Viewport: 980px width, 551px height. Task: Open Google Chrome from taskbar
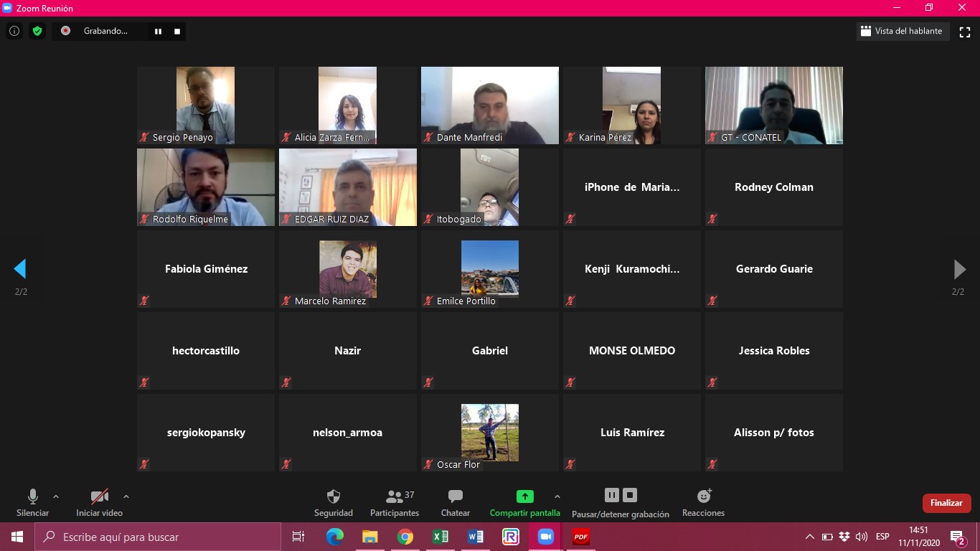(405, 537)
